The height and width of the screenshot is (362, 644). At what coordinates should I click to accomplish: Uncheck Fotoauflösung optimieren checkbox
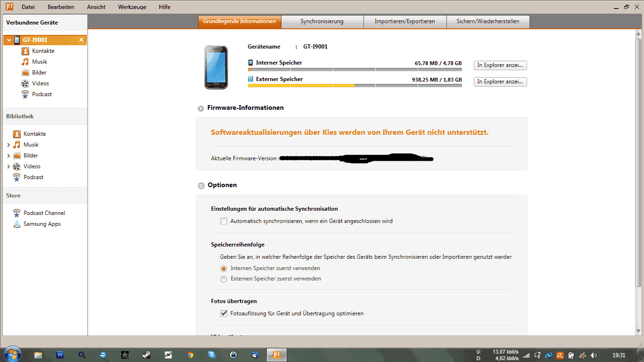pos(224,313)
